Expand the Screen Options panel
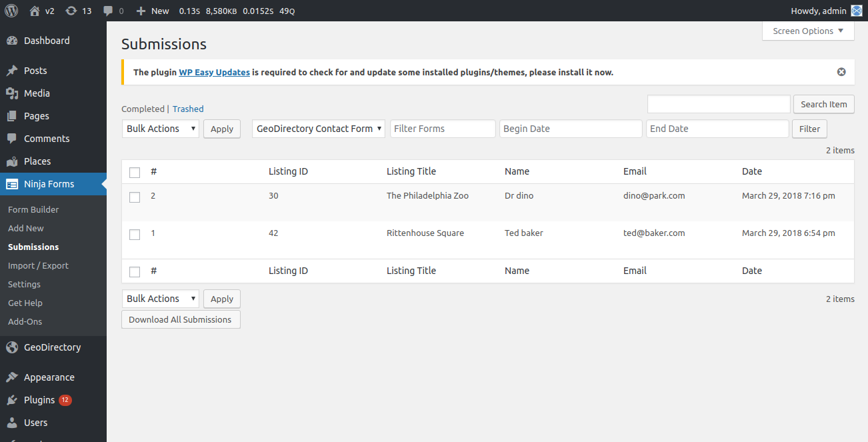Image resolution: width=868 pixels, height=442 pixels. (808, 31)
